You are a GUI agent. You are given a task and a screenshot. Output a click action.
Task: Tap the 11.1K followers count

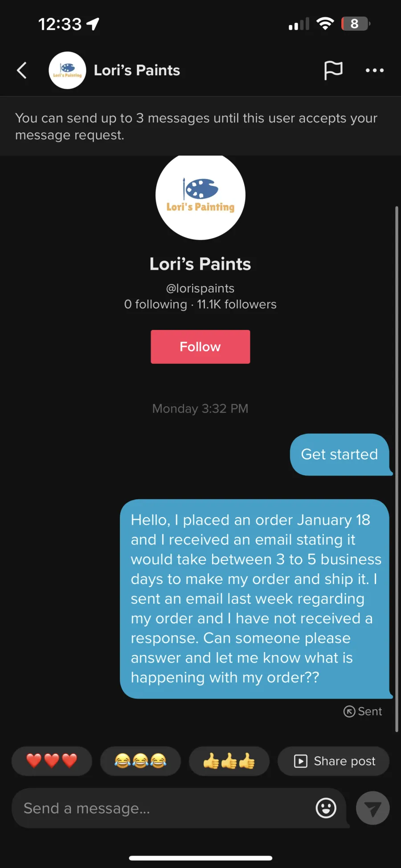237,304
